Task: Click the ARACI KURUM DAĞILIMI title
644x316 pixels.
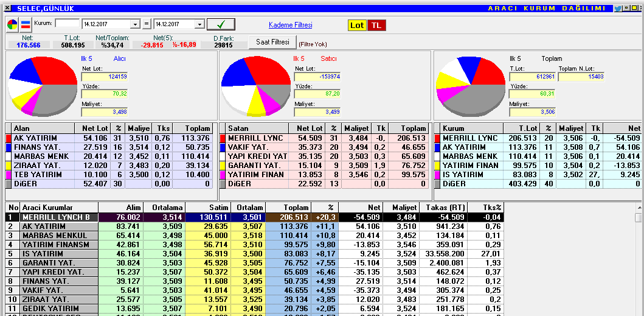Action: tap(547, 9)
